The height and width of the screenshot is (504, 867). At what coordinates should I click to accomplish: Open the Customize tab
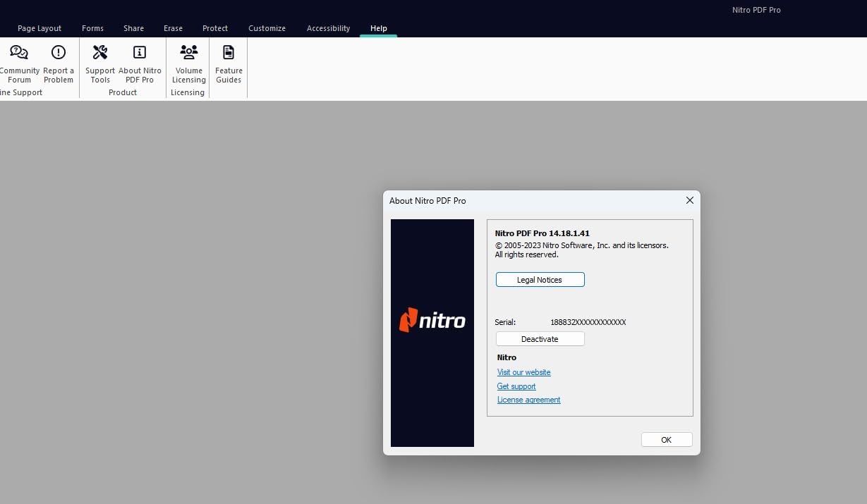click(x=267, y=28)
